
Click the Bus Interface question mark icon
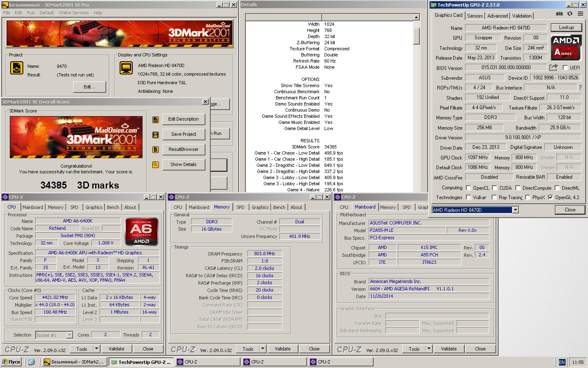pyautogui.click(x=580, y=88)
